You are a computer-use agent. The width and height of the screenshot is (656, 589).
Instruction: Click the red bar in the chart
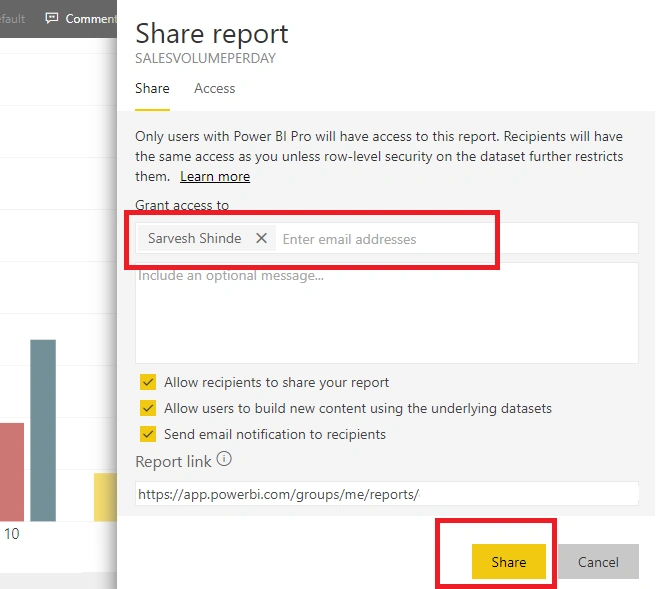[x=12, y=472]
